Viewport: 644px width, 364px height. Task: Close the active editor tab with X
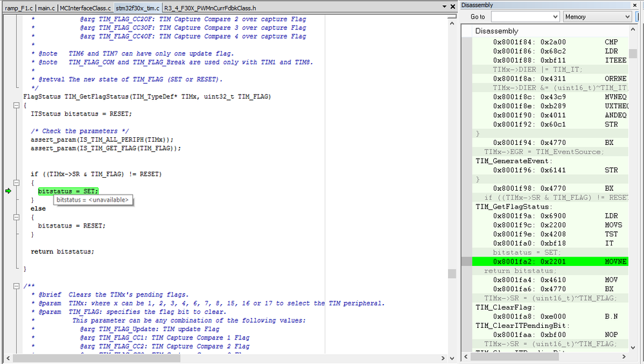(x=453, y=6)
